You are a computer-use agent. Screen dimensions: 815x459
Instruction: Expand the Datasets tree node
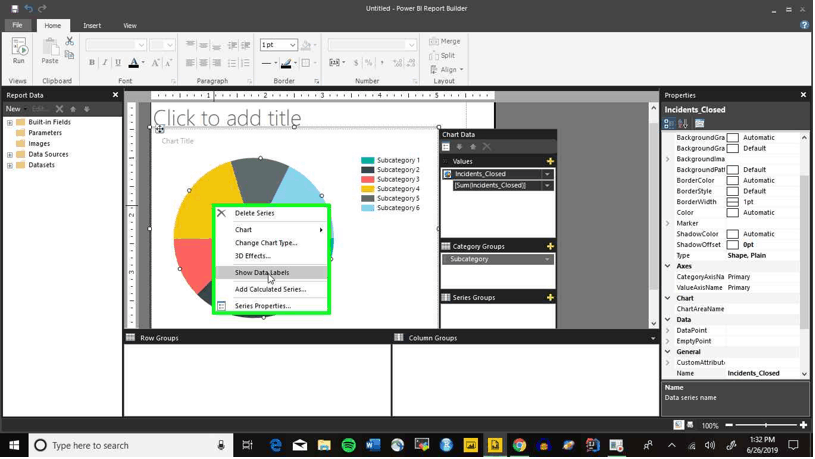point(9,165)
